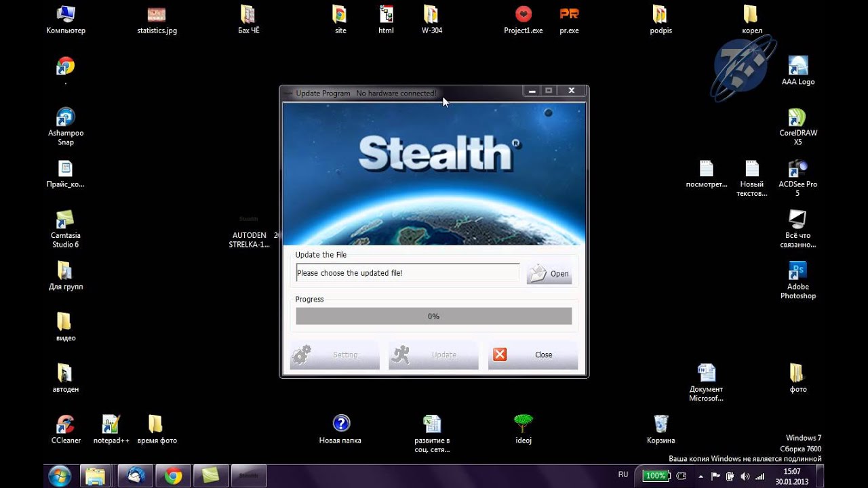This screenshot has height=488, width=868.
Task: Select the Ashampoo Snap shortcut
Action: click(65, 127)
